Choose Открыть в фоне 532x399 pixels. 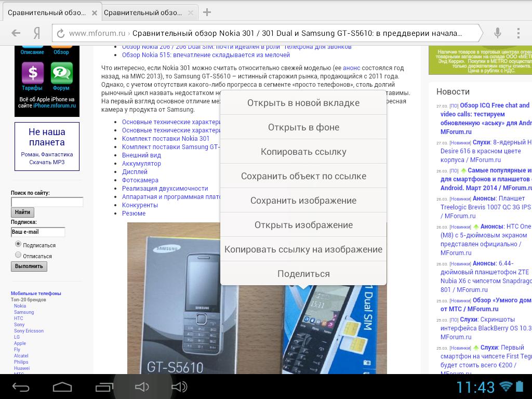click(303, 127)
